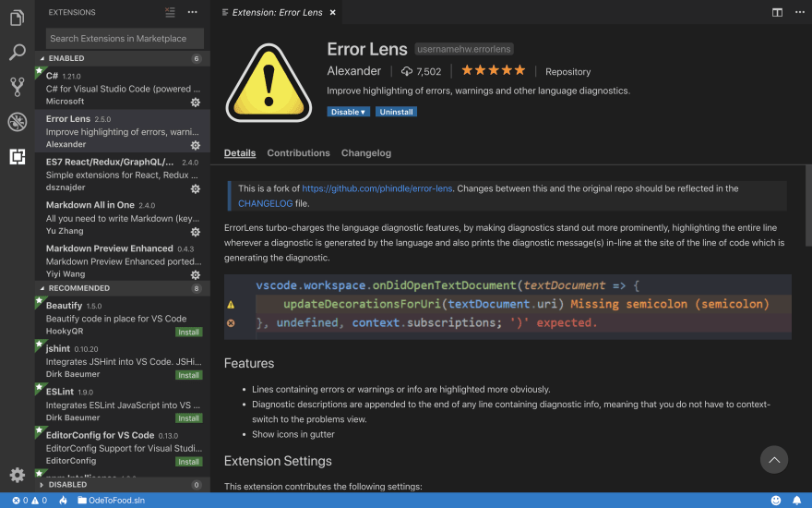
Task: Select the Extension: Error Lens editor tab
Action: coord(278,12)
